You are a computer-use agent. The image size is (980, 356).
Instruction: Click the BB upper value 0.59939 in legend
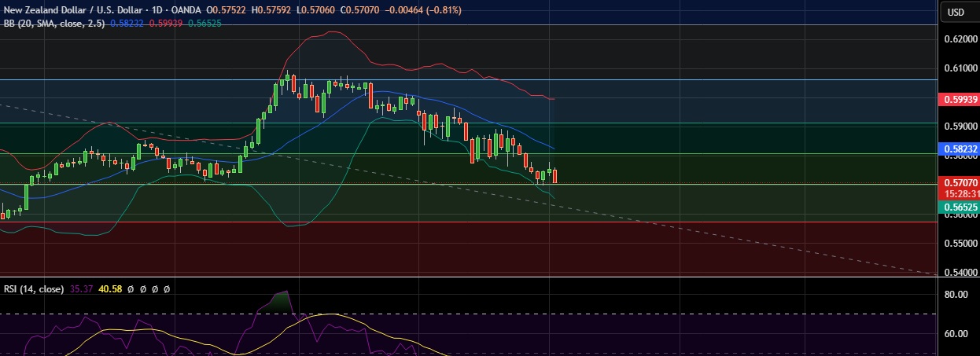click(x=167, y=24)
